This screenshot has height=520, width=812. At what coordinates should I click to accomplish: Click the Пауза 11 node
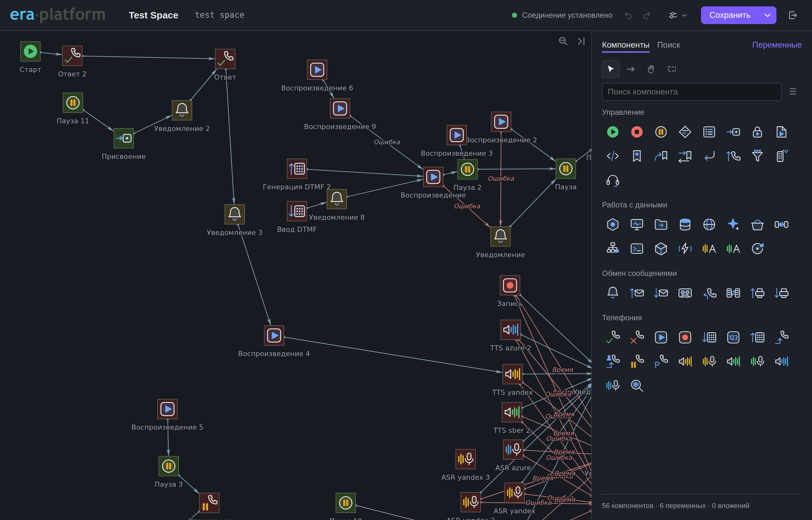click(73, 103)
